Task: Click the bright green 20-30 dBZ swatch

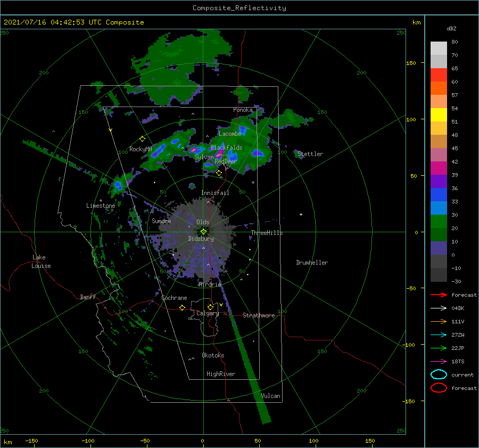Action: coord(439,222)
